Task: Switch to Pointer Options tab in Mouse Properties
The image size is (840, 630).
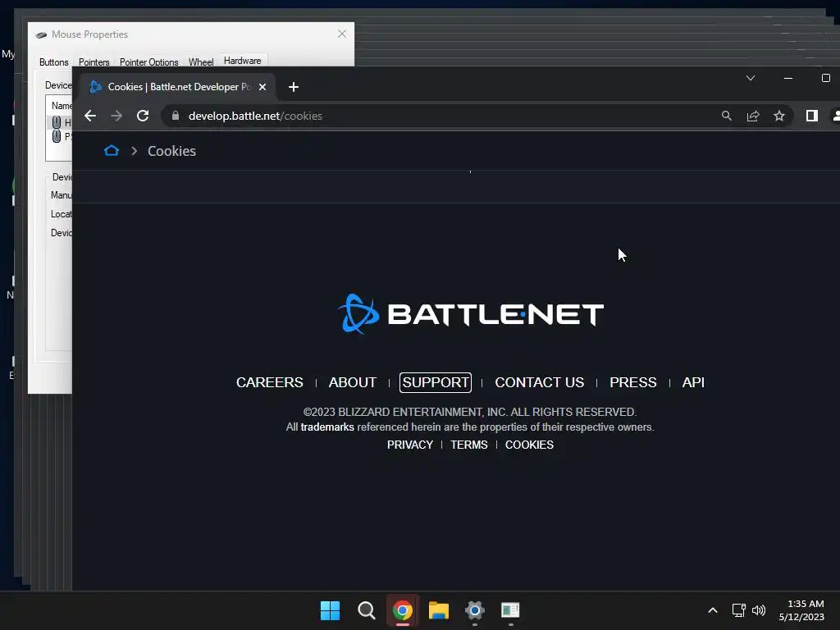Action: 149,62
